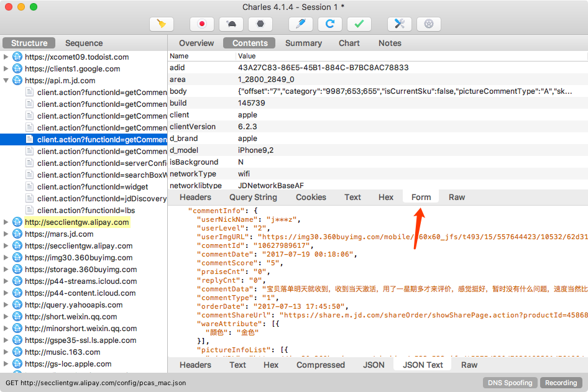Click the broom clear session icon
This screenshot has height=392, width=588.
pos(162,24)
